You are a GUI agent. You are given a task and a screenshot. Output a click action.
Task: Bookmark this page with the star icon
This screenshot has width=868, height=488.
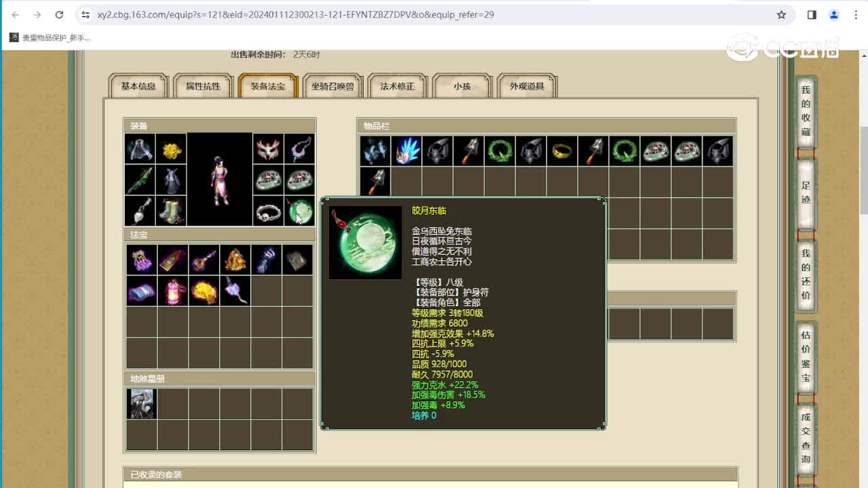[781, 14]
